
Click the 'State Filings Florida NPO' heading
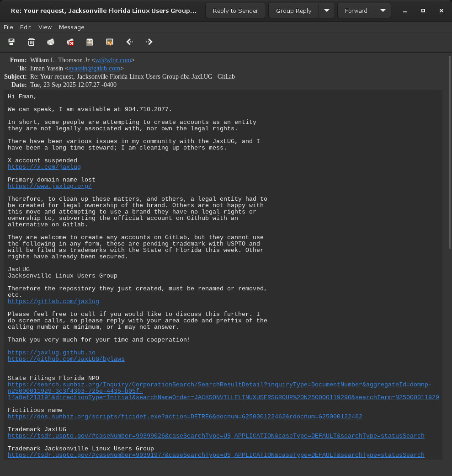[53, 378]
